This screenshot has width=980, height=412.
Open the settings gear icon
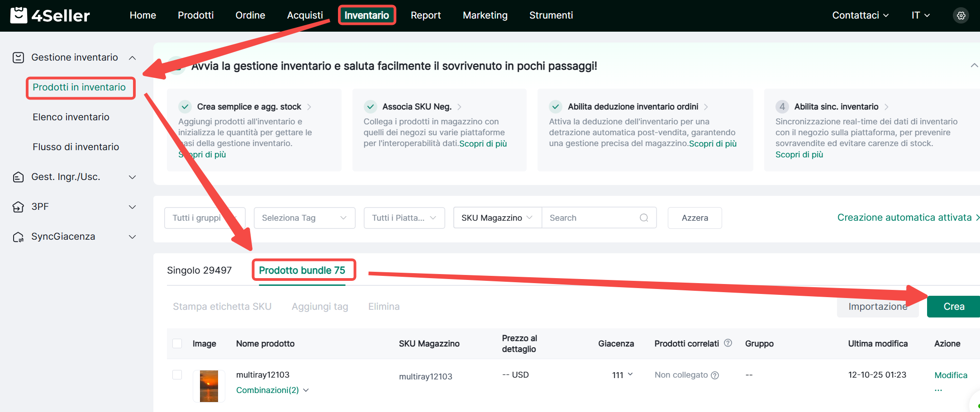point(961,15)
